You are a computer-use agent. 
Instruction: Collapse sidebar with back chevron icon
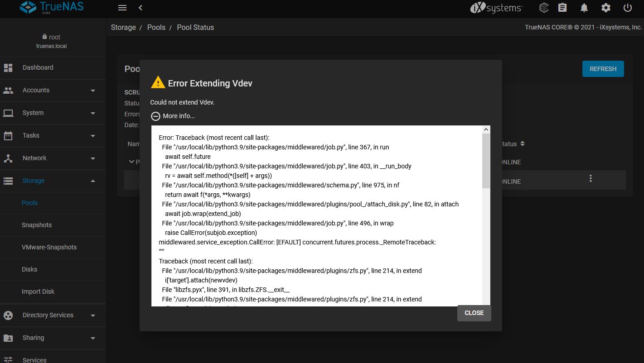[x=140, y=8]
